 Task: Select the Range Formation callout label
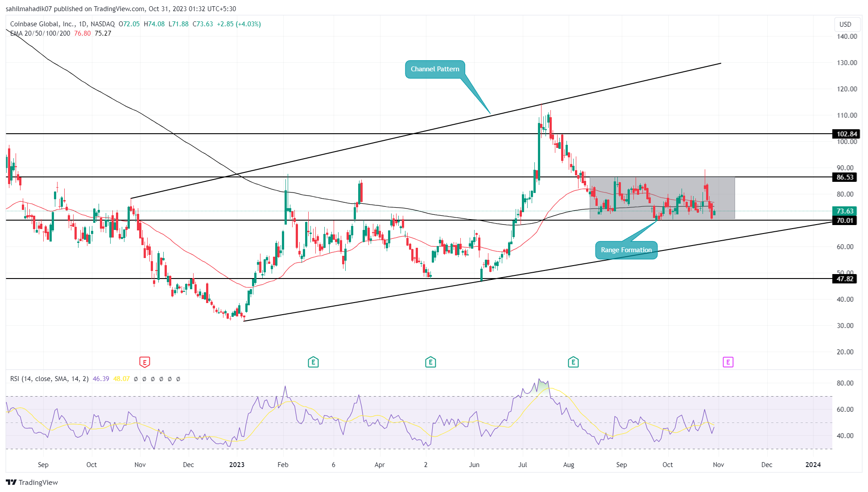tap(626, 250)
